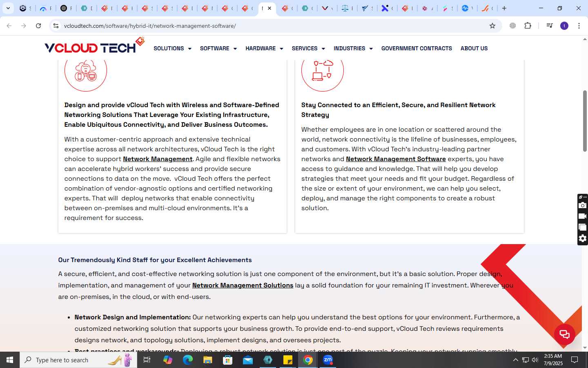Viewport: 588px width, 368px height.
Task: Click 'Stay Connected to an Efficient' heading
Action: 399,110
